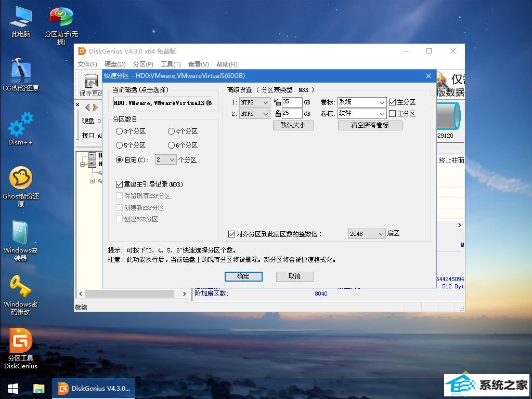Select the 3个分区 radio button
532x399 pixels.
(x=119, y=131)
